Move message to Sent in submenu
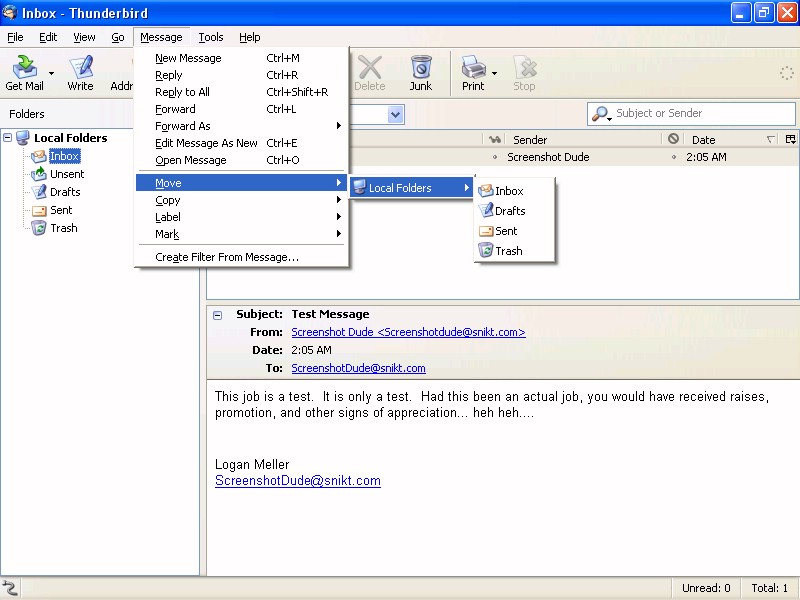Image resolution: width=800 pixels, height=600 pixels. point(514,231)
